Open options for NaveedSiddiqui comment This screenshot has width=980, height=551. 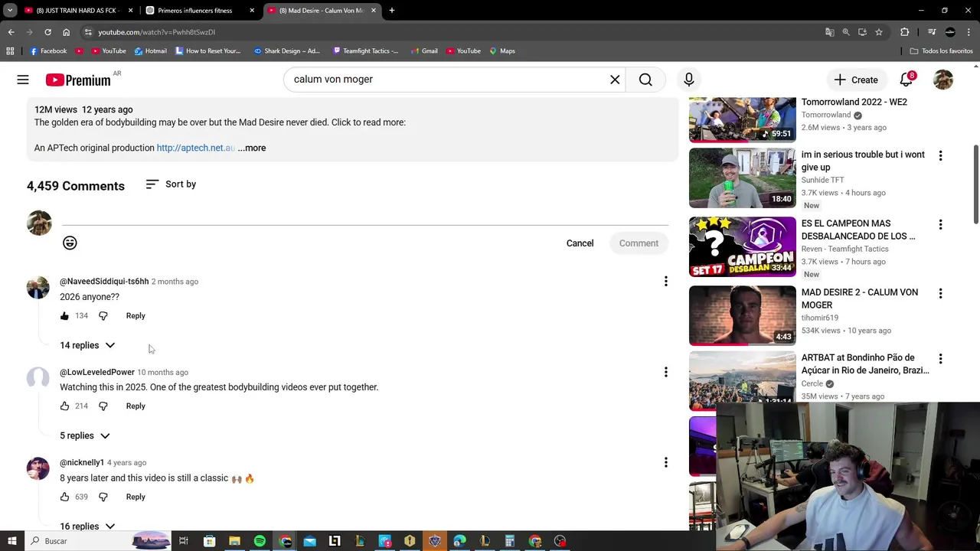pos(666,282)
